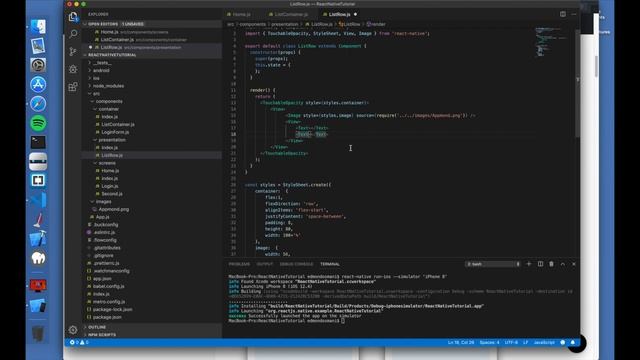This screenshot has width=640, height=360.
Task: Launch App Store from the Dock
Action: [38, 84]
